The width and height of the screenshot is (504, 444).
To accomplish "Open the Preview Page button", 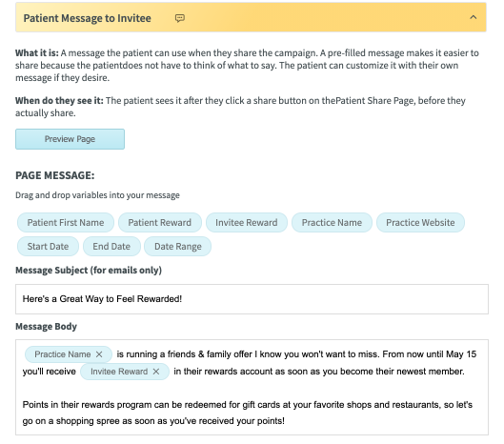I will tap(70, 139).
